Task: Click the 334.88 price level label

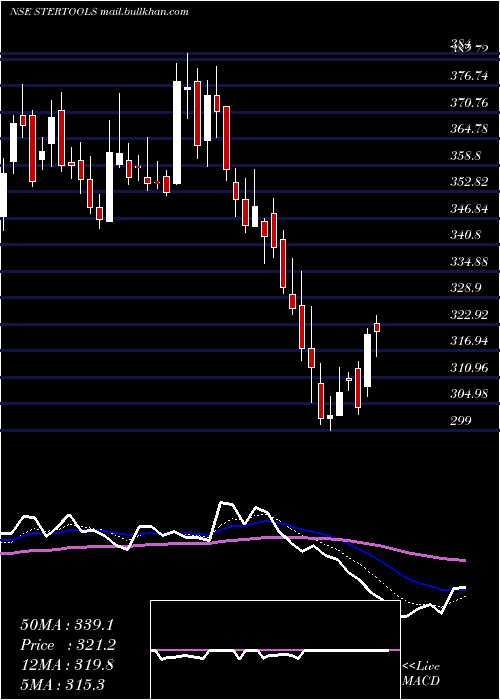Action: coord(469,262)
